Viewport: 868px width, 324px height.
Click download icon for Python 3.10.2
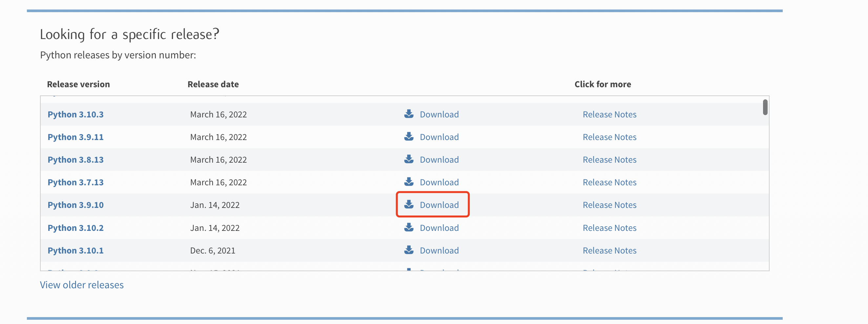coord(409,227)
